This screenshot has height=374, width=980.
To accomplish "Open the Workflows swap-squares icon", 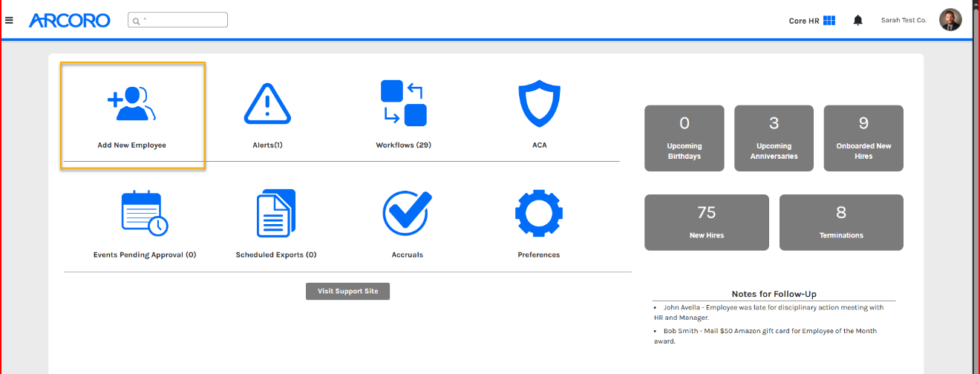I will pyautogui.click(x=404, y=103).
